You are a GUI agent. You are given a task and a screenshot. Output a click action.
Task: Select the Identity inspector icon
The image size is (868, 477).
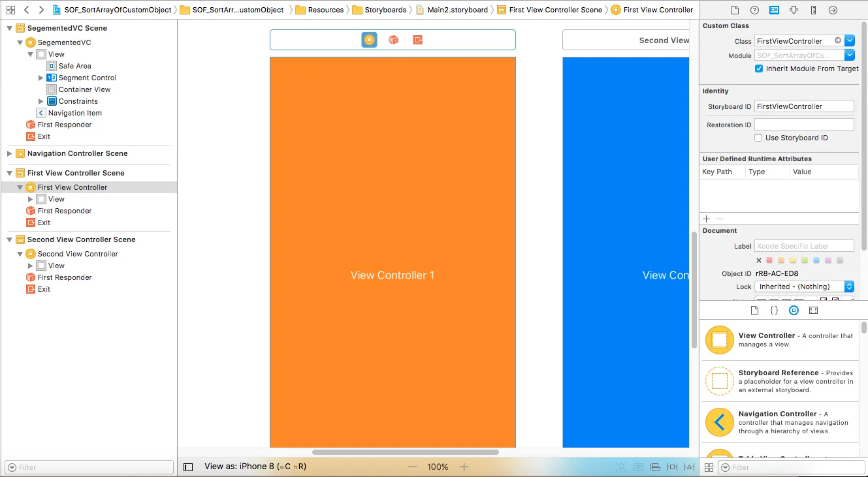[x=774, y=10]
